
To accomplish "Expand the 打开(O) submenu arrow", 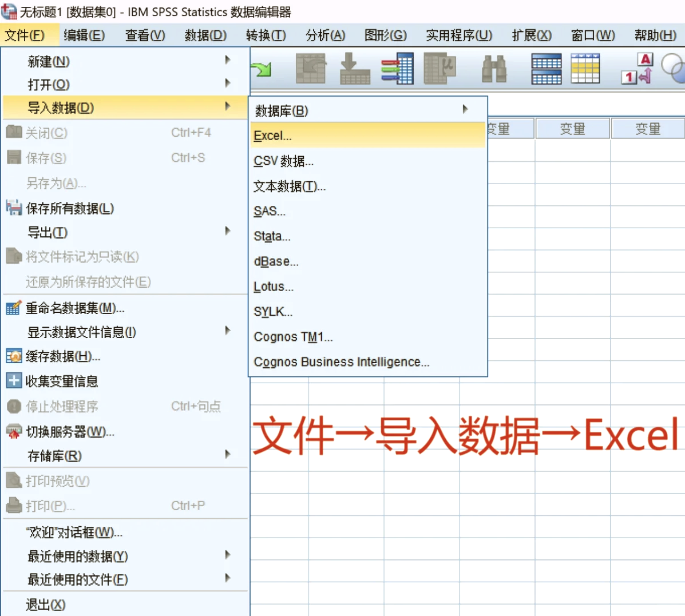I will (x=227, y=83).
